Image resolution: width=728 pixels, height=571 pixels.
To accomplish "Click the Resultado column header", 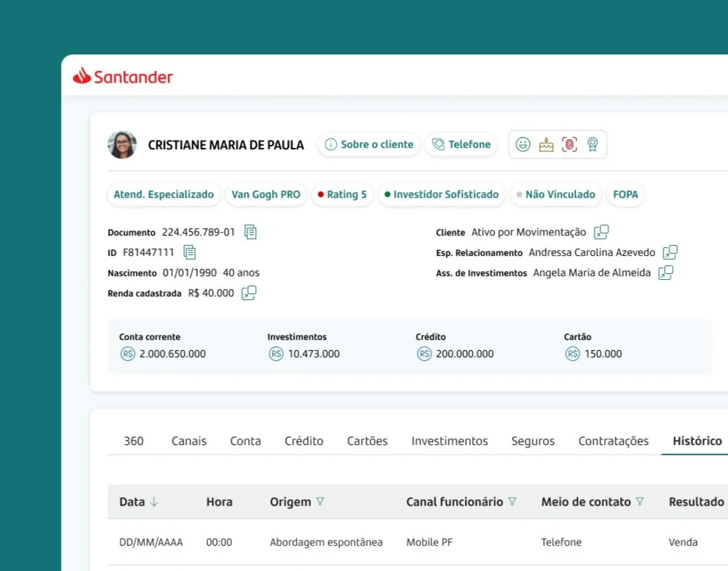I will [x=696, y=502].
